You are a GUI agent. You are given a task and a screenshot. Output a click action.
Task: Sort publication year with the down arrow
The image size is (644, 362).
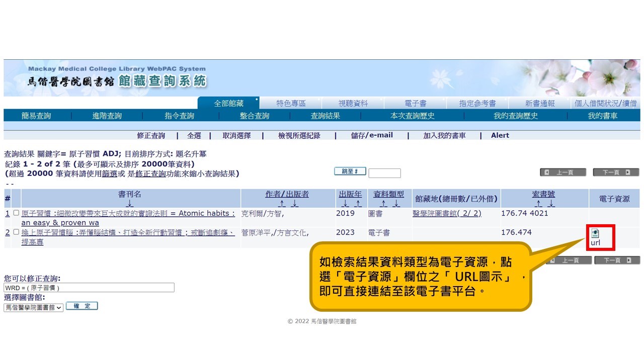coord(345,203)
